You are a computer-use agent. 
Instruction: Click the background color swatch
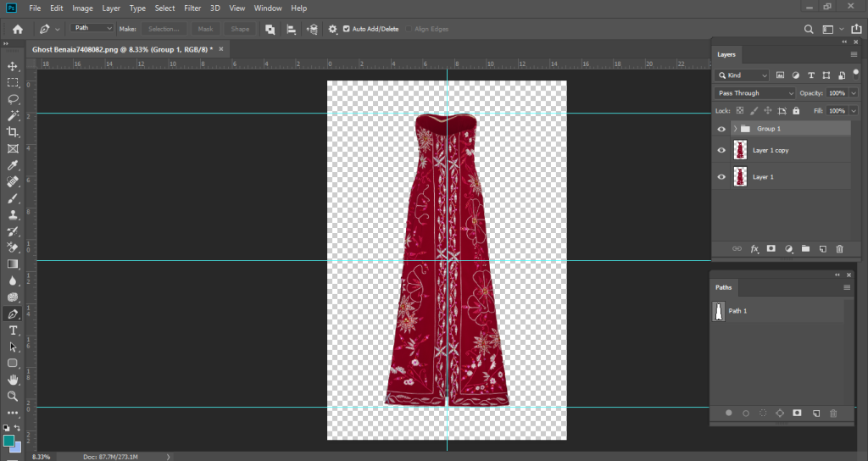pyautogui.click(x=17, y=447)
